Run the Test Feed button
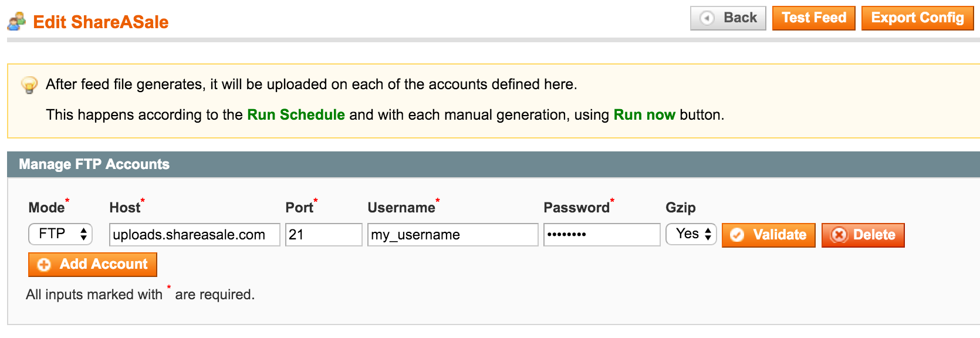 pyautogui.click(x=814, y=18)
